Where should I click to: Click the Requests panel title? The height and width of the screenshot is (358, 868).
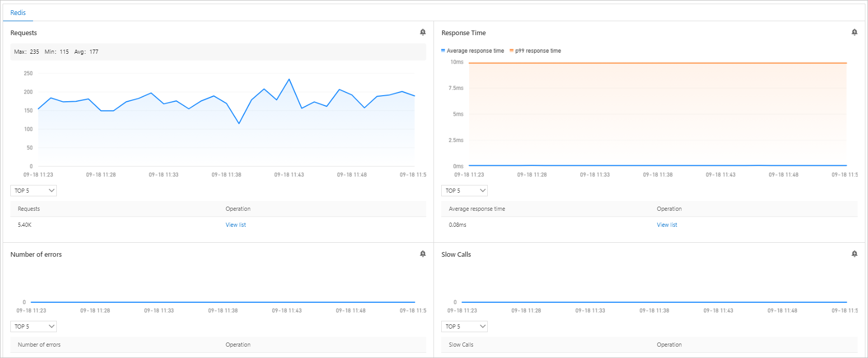tap(24, 33)
